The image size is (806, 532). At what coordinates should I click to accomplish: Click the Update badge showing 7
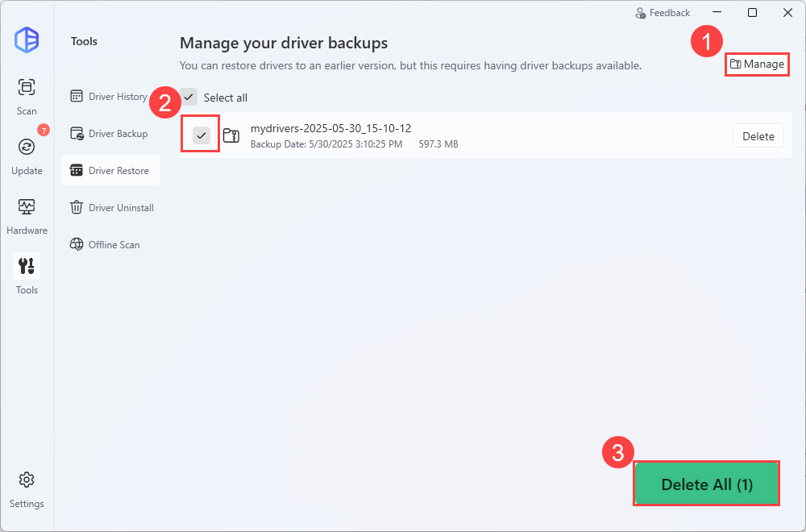tap(44, 130)
